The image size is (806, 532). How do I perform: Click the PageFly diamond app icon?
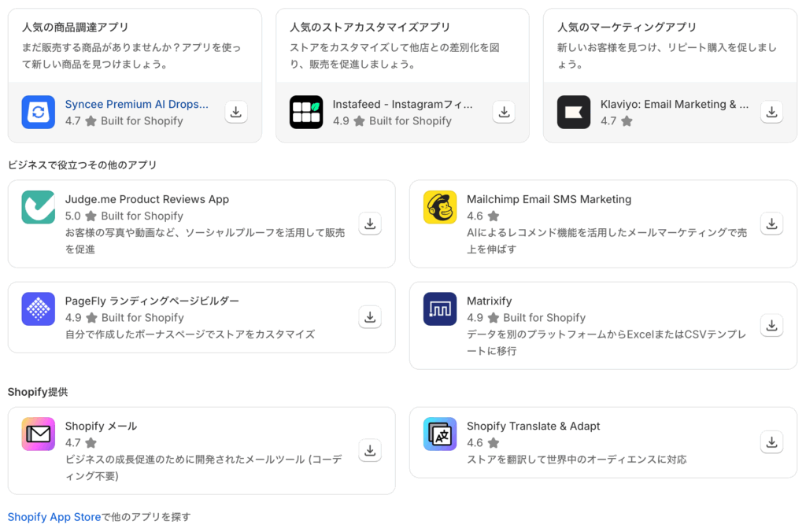point(38,309)
